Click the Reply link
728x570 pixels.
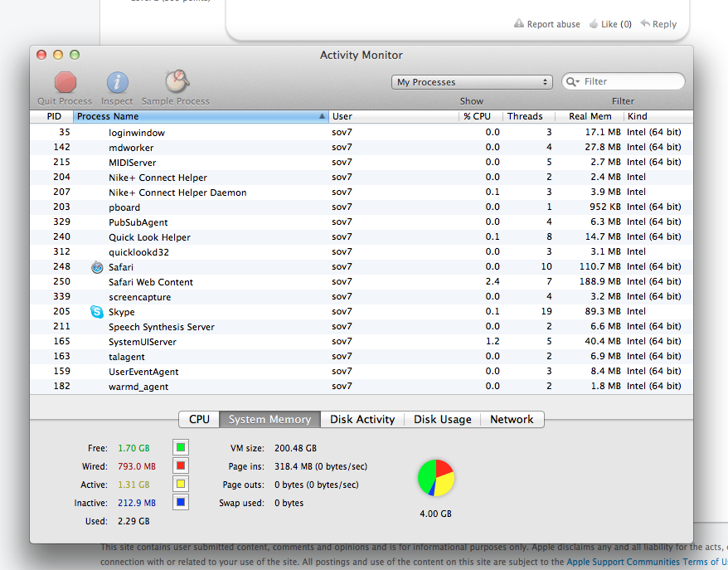(664, 24)
